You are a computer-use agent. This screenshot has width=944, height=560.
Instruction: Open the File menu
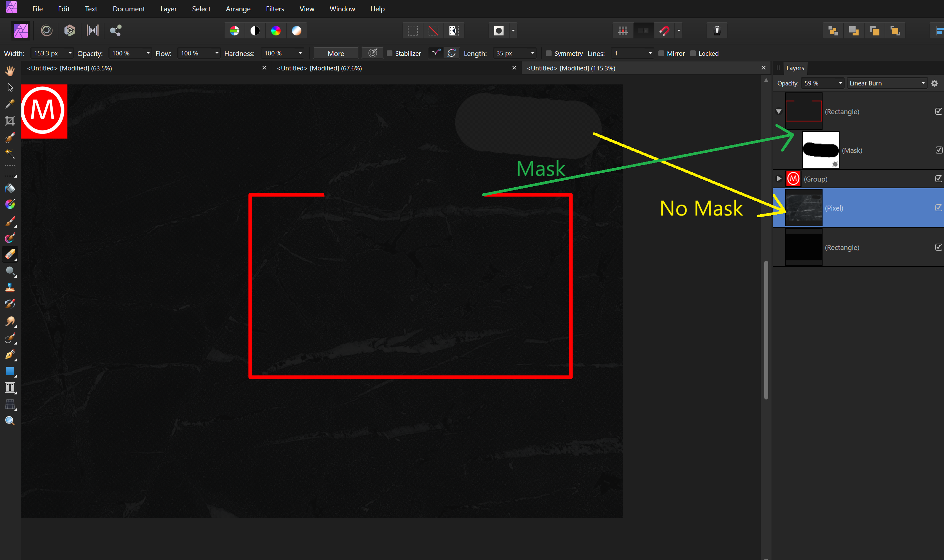(37, 9)
